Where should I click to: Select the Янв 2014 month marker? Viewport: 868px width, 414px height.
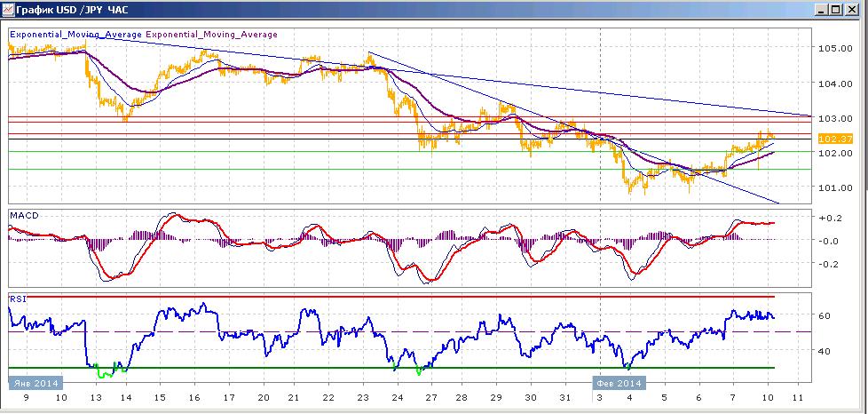pyautogui.click(x=36, y=383)
